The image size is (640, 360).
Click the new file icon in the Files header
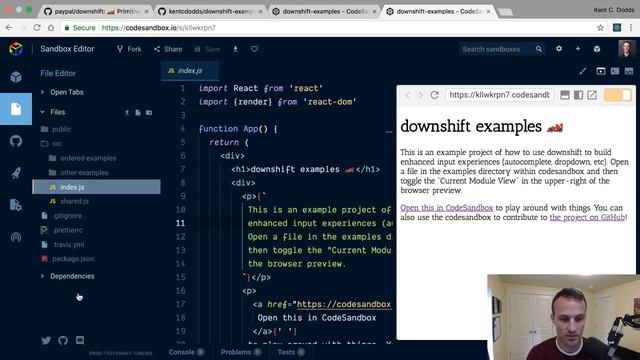138,112
